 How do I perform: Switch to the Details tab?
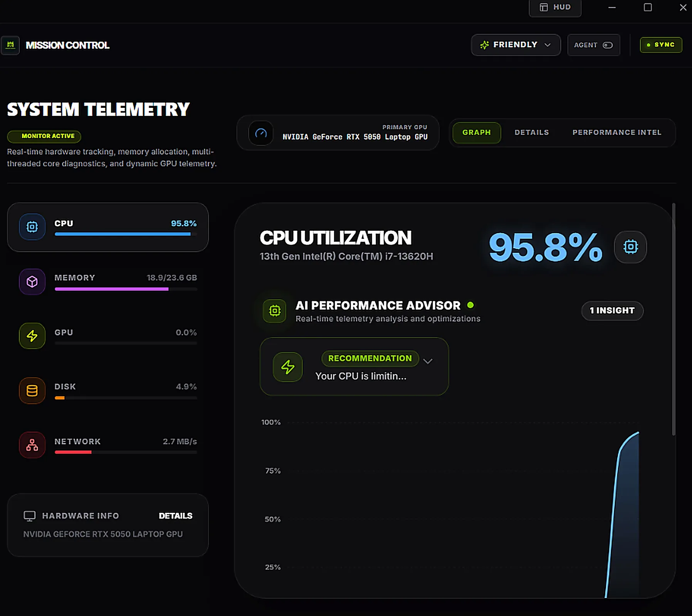tap(532, 132)
